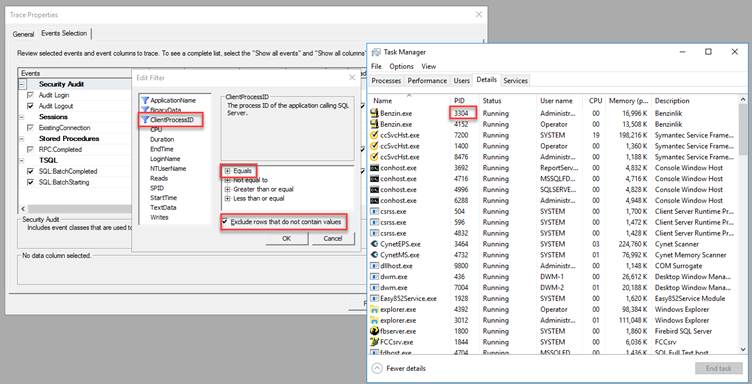This screenshot has height=384, width=752.
Task: Toggle the SQL:BatchCompleted checkbox
Action: tap(31, 171)
